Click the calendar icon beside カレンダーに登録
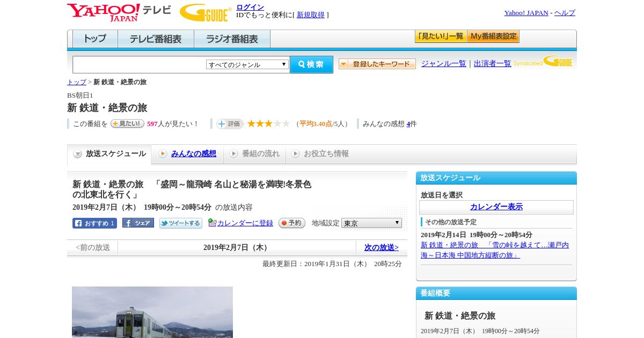Viewport: 644px width, 338px height. tap(212, 223)
